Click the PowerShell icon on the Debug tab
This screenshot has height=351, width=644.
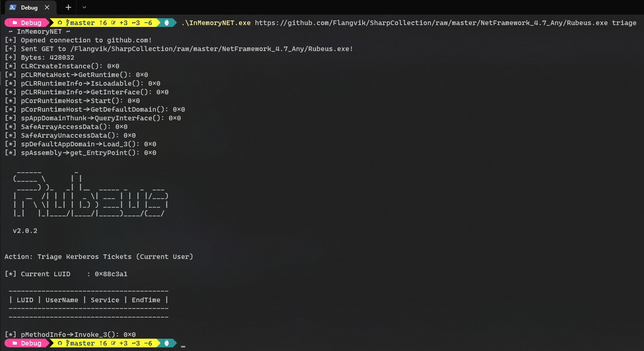click(x=13, y=7)
